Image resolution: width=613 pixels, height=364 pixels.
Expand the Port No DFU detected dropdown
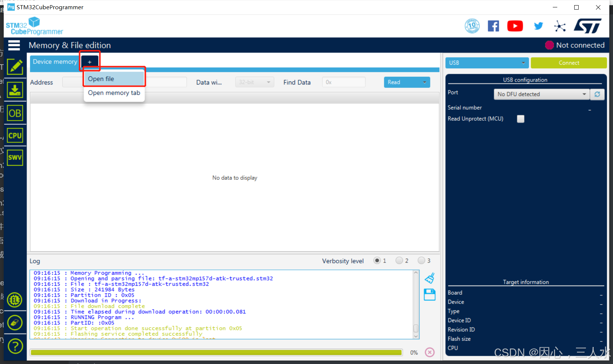tap(542, 94)
